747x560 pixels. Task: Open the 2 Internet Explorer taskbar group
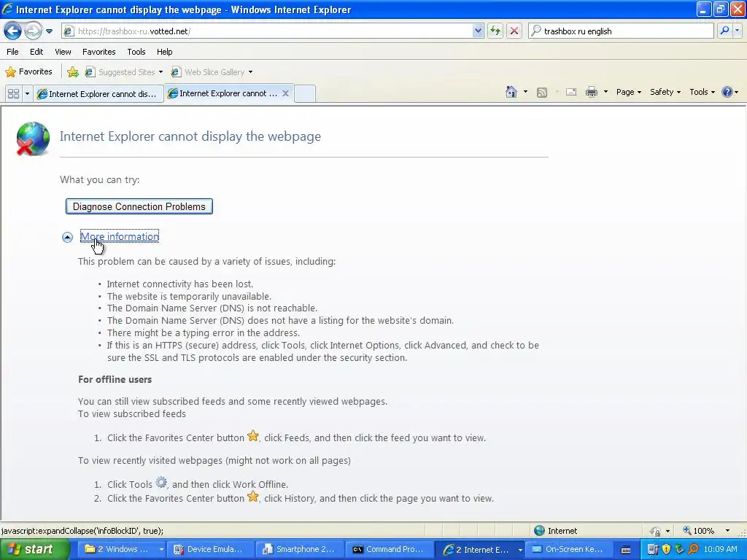point(481,550)
